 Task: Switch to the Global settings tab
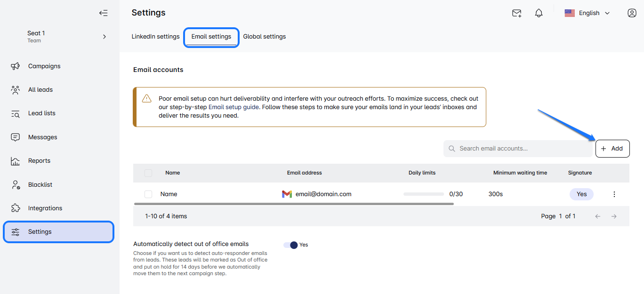pos(264,37)
